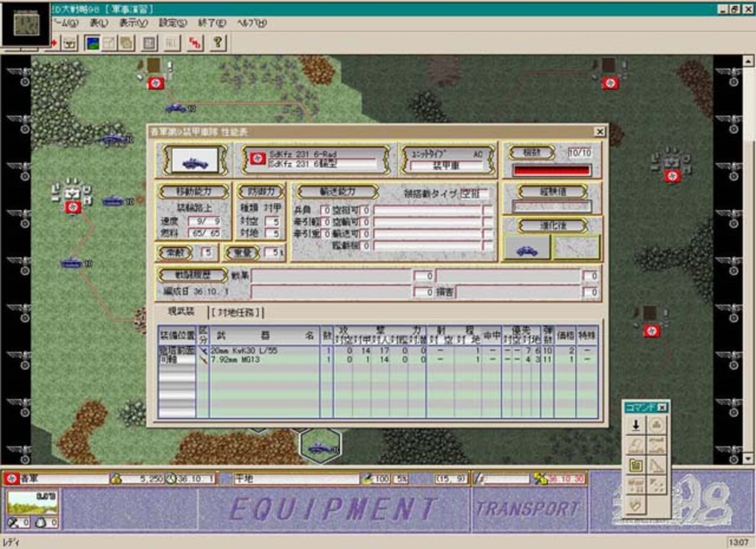Click the black down-arrow command in コマンド window
This screenshot has width=756, height=549.
click(x=635, y=424)
